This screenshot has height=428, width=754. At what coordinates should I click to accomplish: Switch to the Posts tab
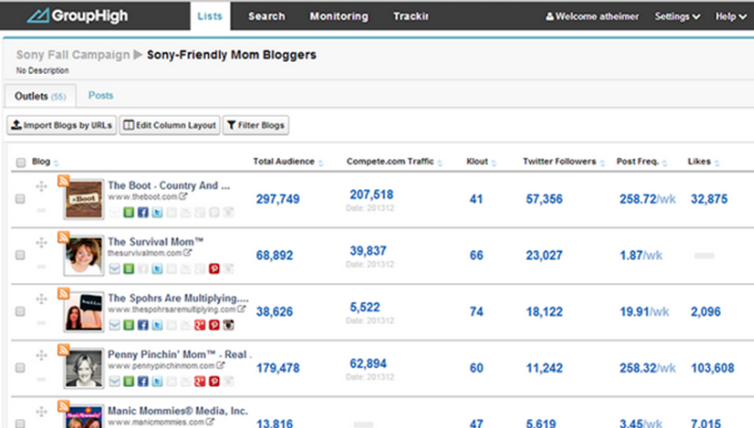coord(101,95)
